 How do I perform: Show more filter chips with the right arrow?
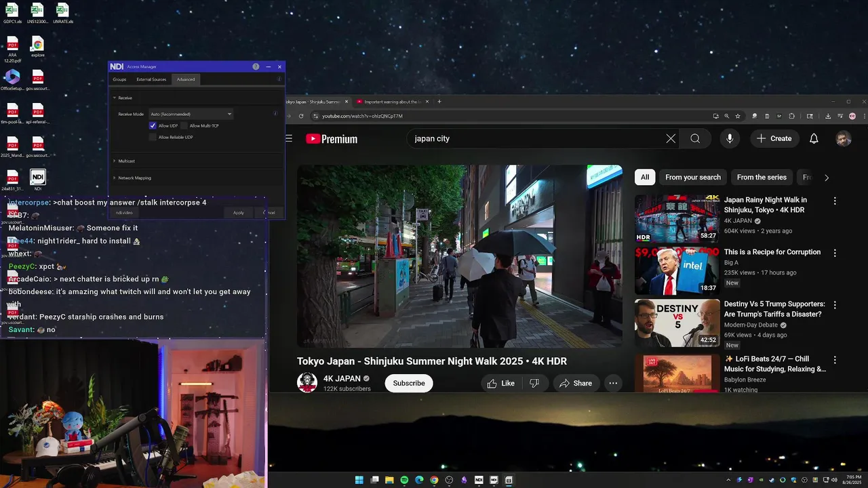click(826, 178)
